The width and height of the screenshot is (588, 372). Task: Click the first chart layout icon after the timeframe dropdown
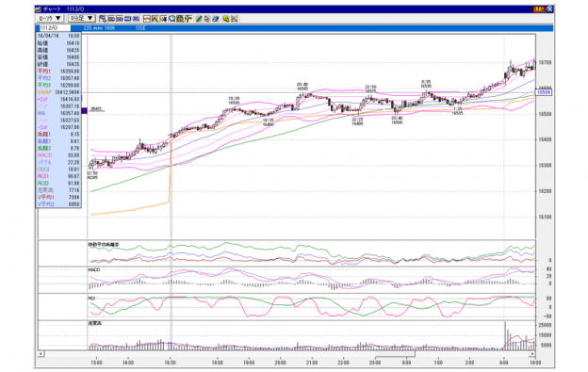tap(103, 18)
